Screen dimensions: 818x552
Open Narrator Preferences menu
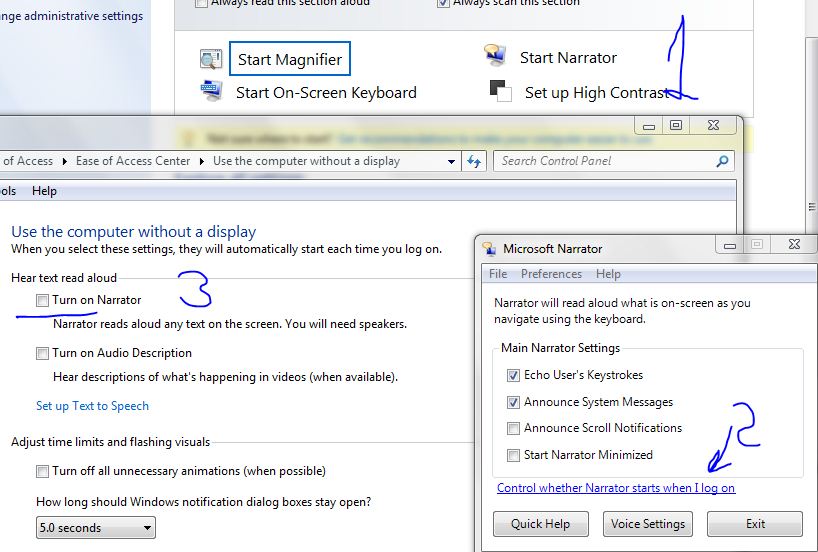point(551,274)
